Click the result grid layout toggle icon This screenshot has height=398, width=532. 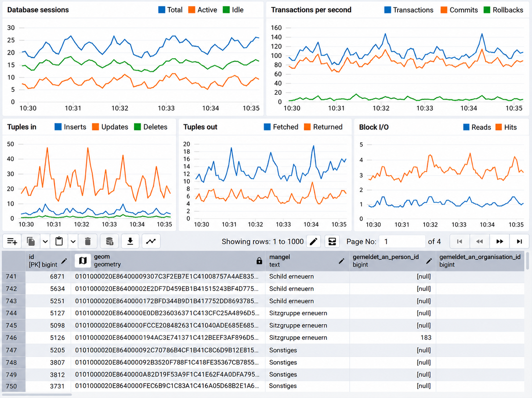pos(332,241)
